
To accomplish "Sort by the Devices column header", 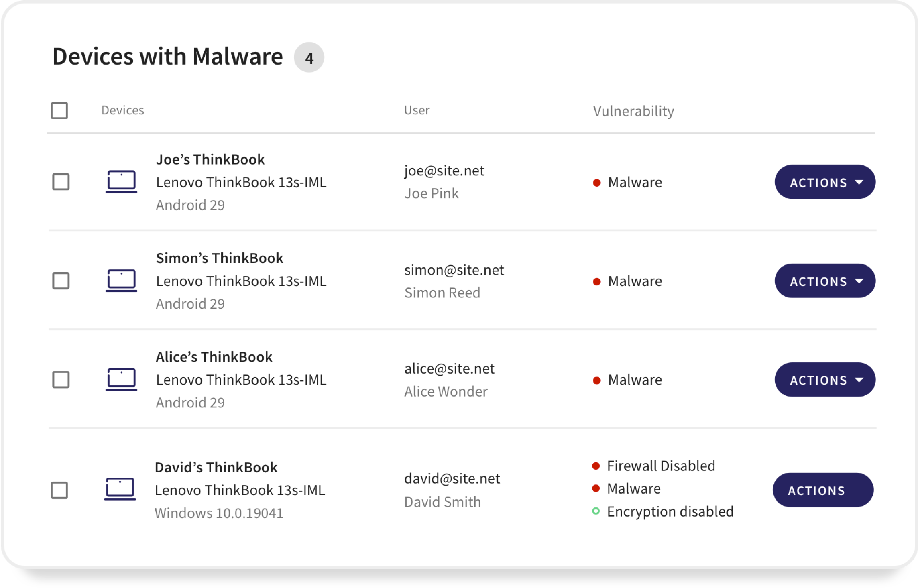I will pos(122,110).
